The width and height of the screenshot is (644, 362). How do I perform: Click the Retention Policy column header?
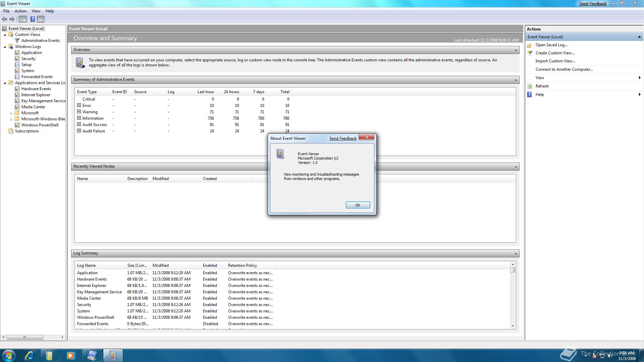(251, 265)
